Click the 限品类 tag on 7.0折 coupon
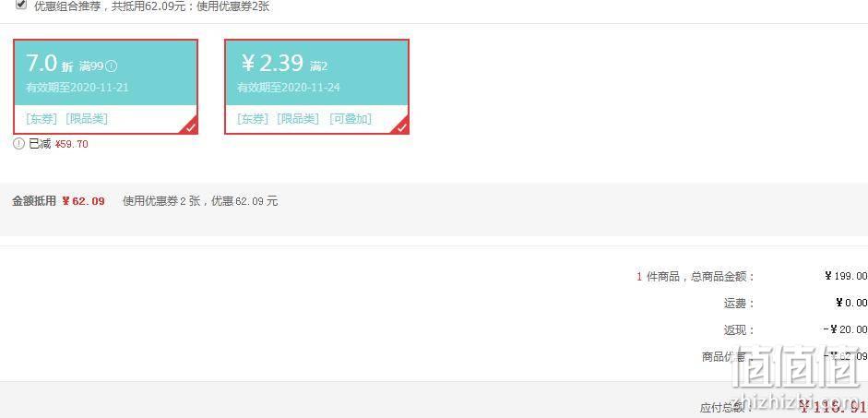This screenshot has height=418, width=868. point(87,118)
